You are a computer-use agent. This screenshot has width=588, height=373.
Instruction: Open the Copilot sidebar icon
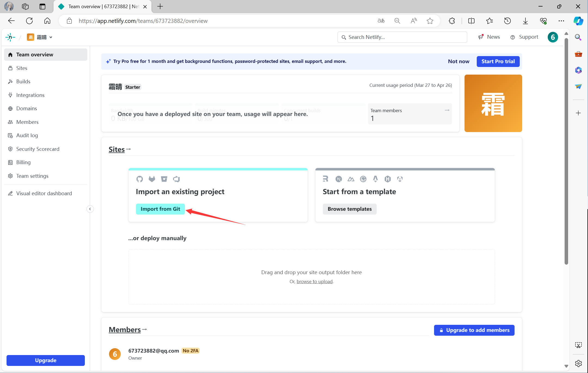point(578,21)
